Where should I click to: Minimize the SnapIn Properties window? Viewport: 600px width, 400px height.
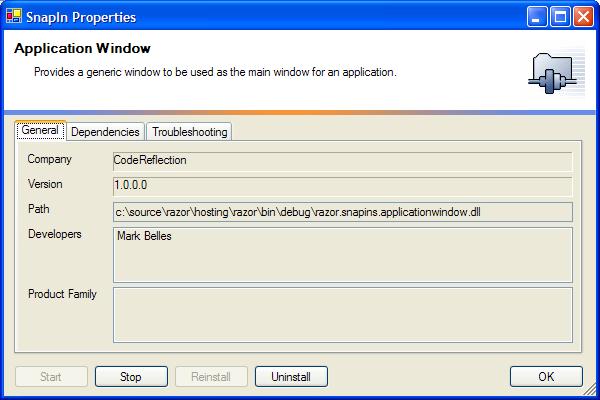(x=536, y=17)
